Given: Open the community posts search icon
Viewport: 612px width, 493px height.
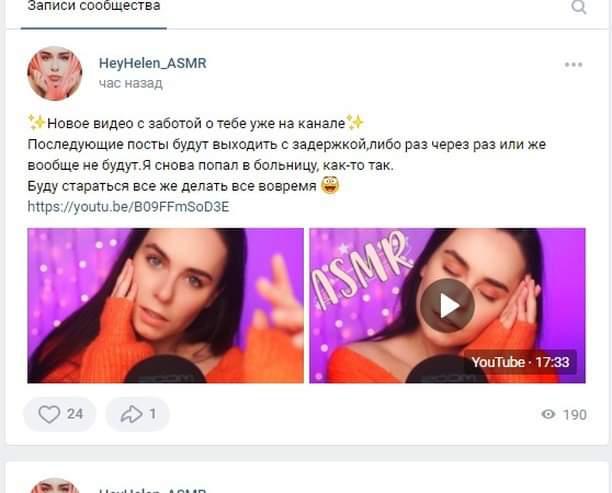Looking at the screenshot, I should tap(578, 7).
